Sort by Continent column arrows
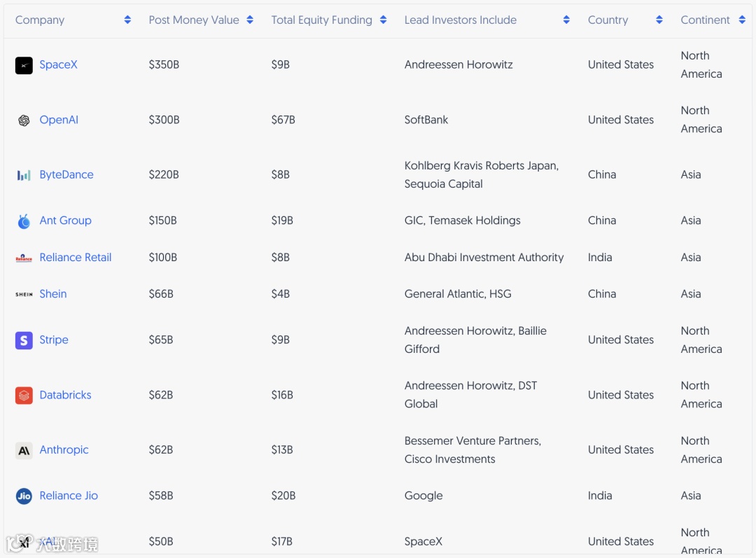Screen dimensions: 756x558 [742, 20]
